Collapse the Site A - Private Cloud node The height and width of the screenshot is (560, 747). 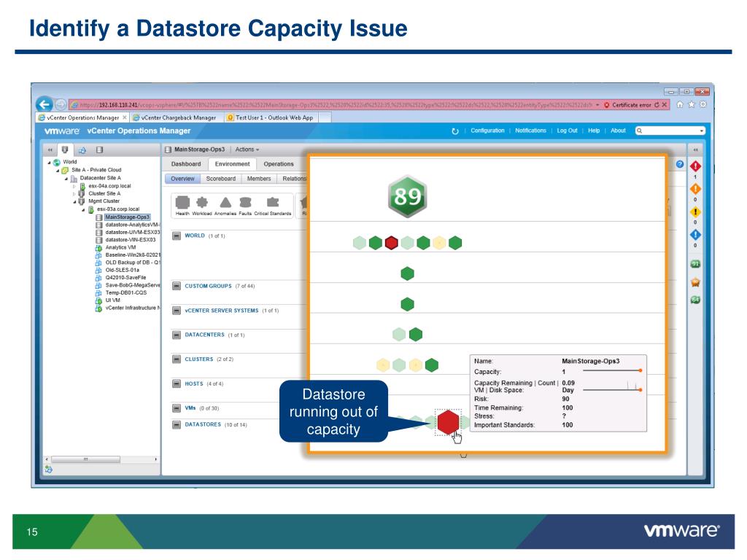point(58,171)
